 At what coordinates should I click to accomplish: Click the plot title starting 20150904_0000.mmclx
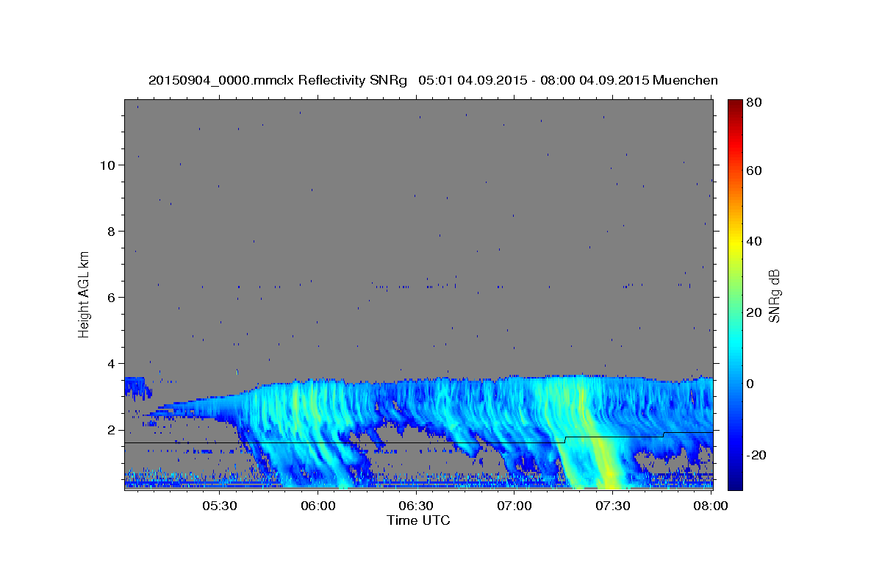click(x=433, y=80)
